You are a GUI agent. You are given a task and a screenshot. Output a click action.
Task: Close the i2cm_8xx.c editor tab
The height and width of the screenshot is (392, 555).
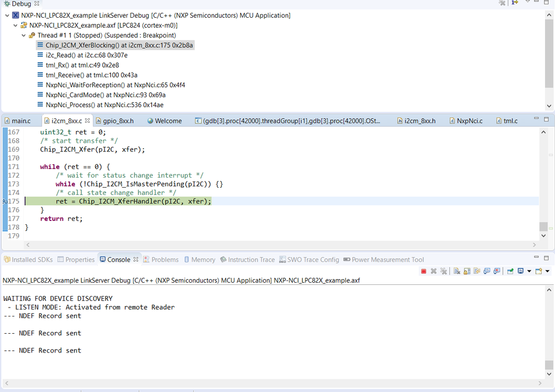87,120
